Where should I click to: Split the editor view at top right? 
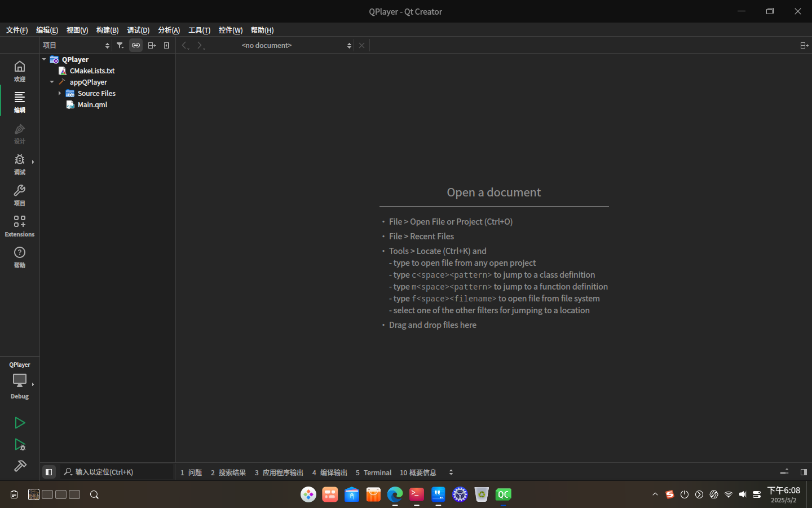(804, 45)
